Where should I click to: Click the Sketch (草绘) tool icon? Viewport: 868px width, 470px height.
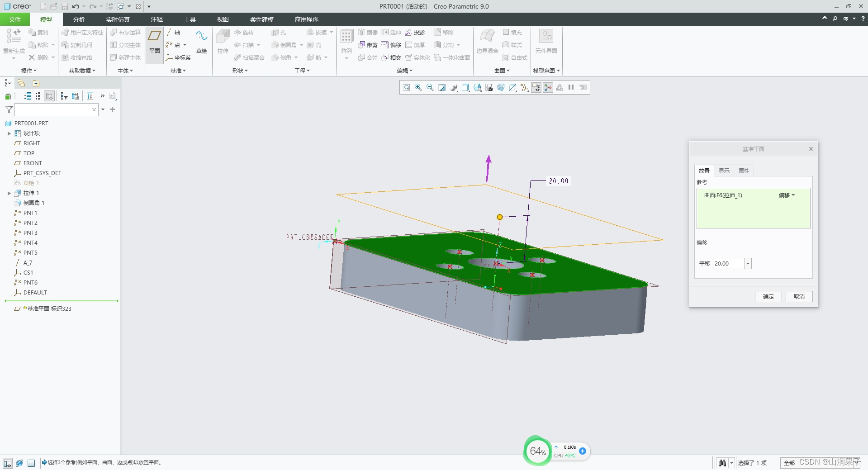click(x=202, y=42)
